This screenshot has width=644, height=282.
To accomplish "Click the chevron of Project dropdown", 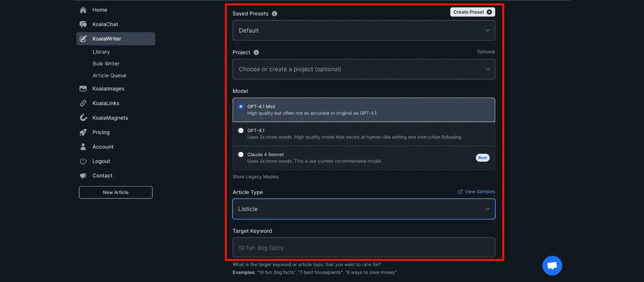I will (x=487, y=69).
